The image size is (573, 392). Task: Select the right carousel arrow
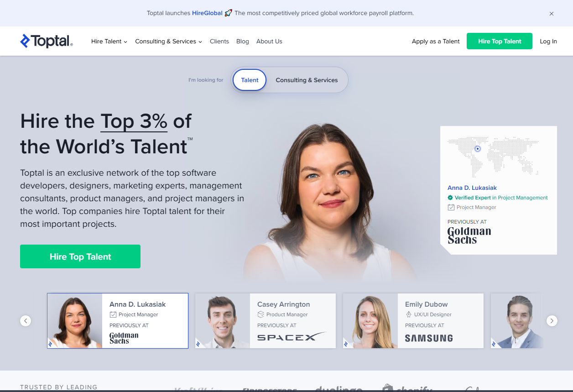pos(552,321)
